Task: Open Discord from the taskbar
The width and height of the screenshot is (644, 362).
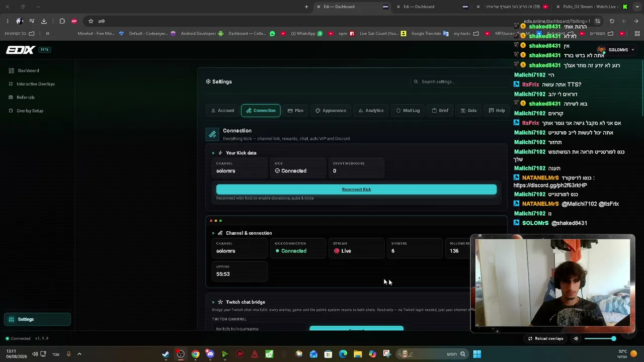Action: pyautogui.click(x=210, y=354)
